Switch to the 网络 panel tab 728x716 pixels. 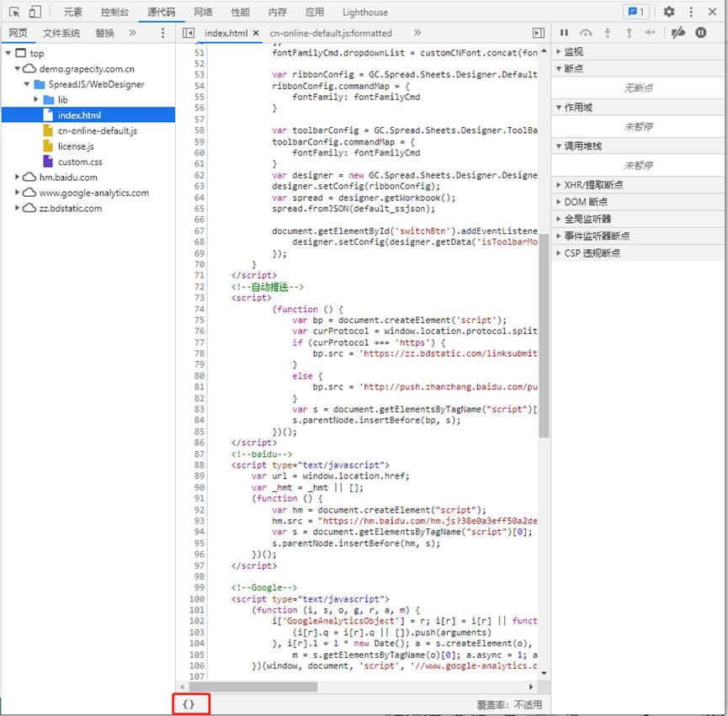202,12
